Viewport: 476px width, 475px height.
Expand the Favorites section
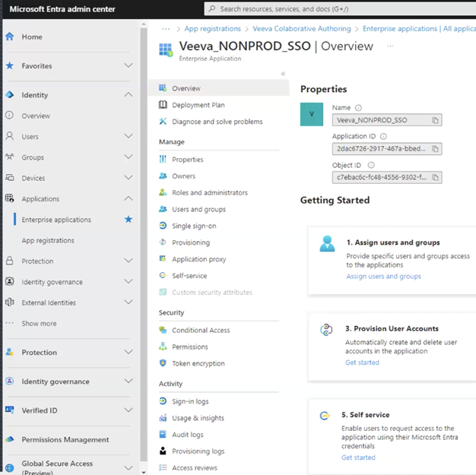[x=129, y=65]
